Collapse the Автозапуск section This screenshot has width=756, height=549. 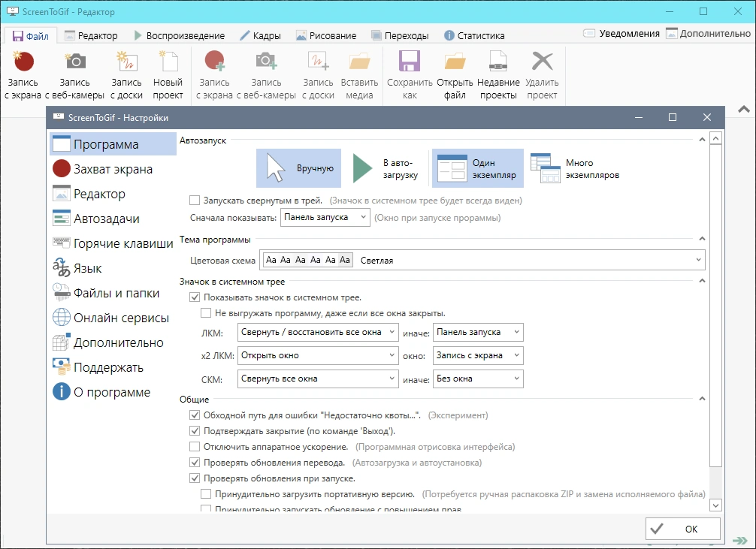click(x=702, y=140)
